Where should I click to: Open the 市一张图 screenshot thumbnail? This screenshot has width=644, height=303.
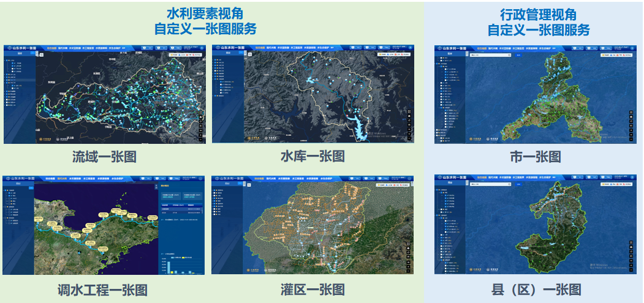point(536,94)
